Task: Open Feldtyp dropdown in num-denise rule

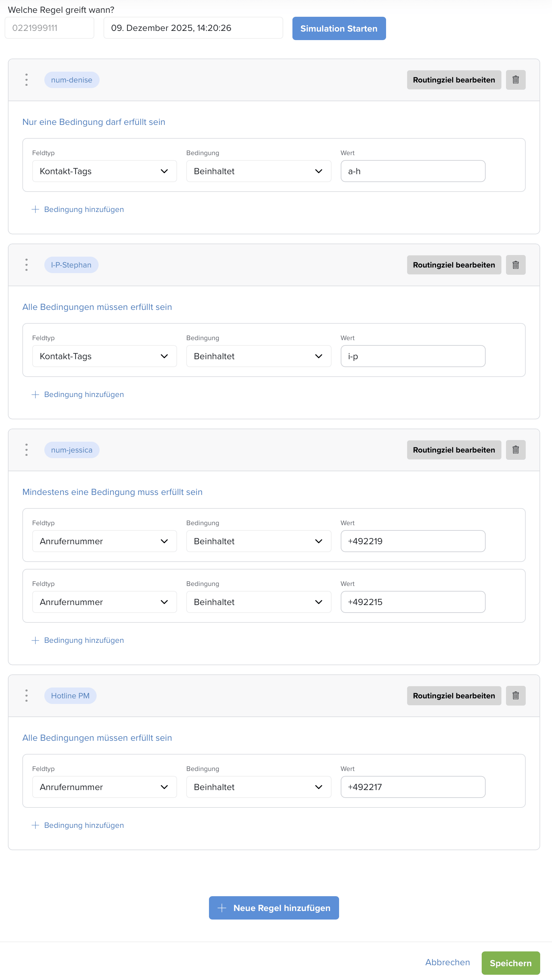Action: 104,171
